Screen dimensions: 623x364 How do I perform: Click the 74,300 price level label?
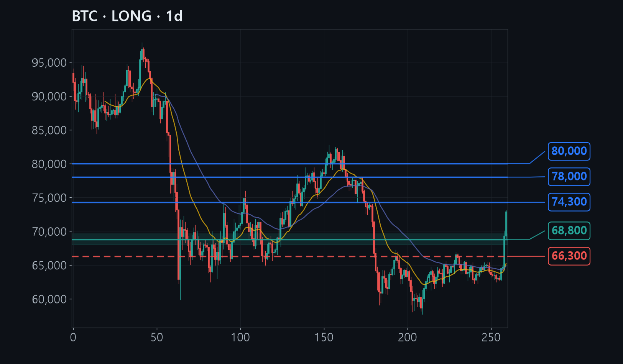click(x=569, y=202)
